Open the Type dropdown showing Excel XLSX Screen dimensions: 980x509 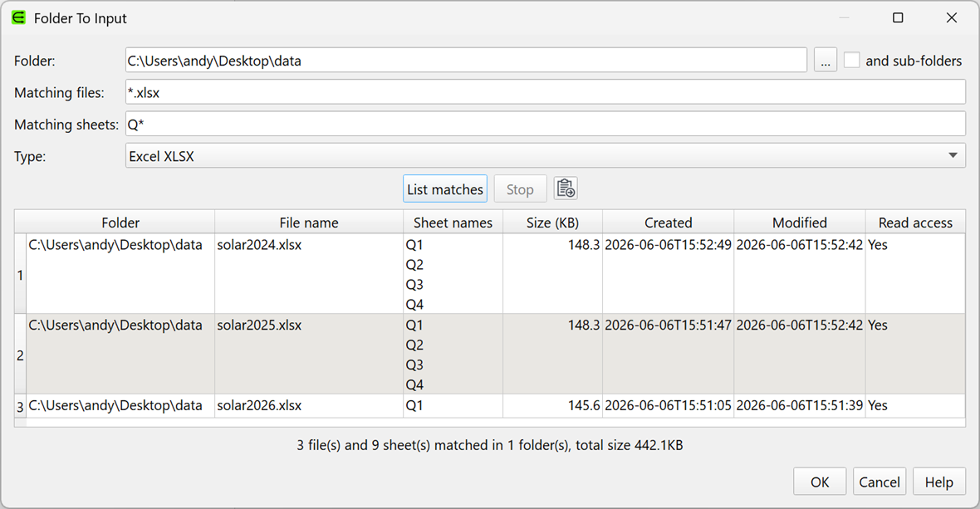tap(545, 156)
